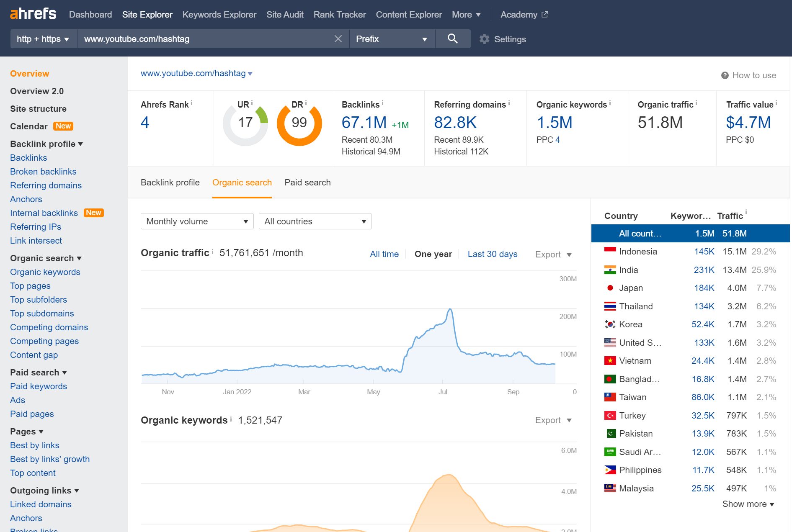Screen dimensions: 792x532
Task: Click the DR 99 donut chart
Action: [x=299, y=123]
